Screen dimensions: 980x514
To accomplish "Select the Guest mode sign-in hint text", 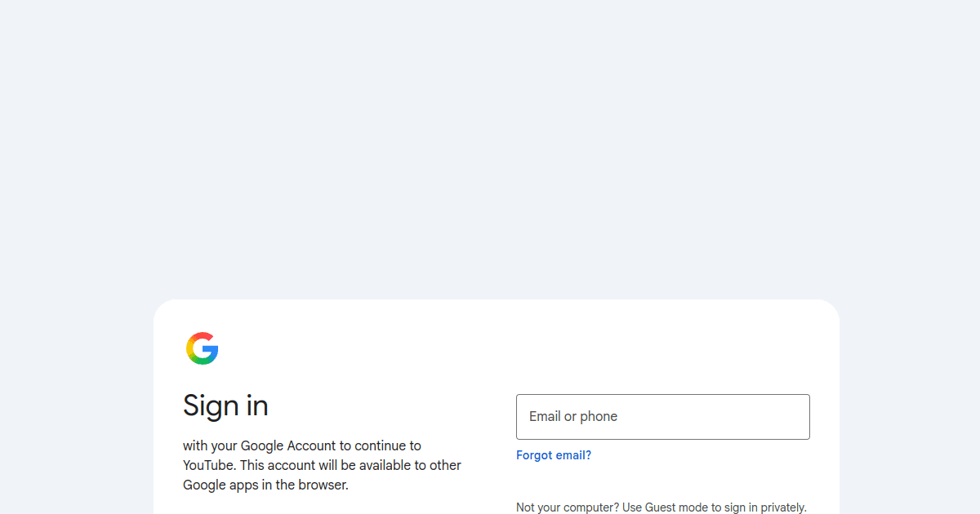I will pyautogui.click(x=661, y=507).
